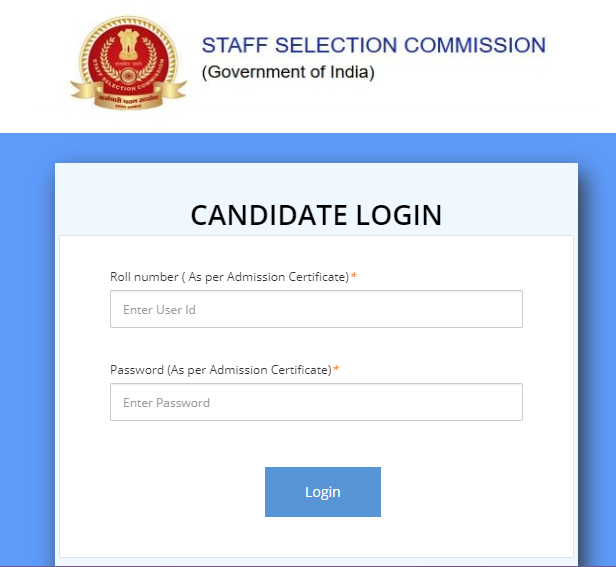The width and height of the screenshot is (616, 567).
Task: Submit the form with the Login button
Action: click(x=323, y=492)
